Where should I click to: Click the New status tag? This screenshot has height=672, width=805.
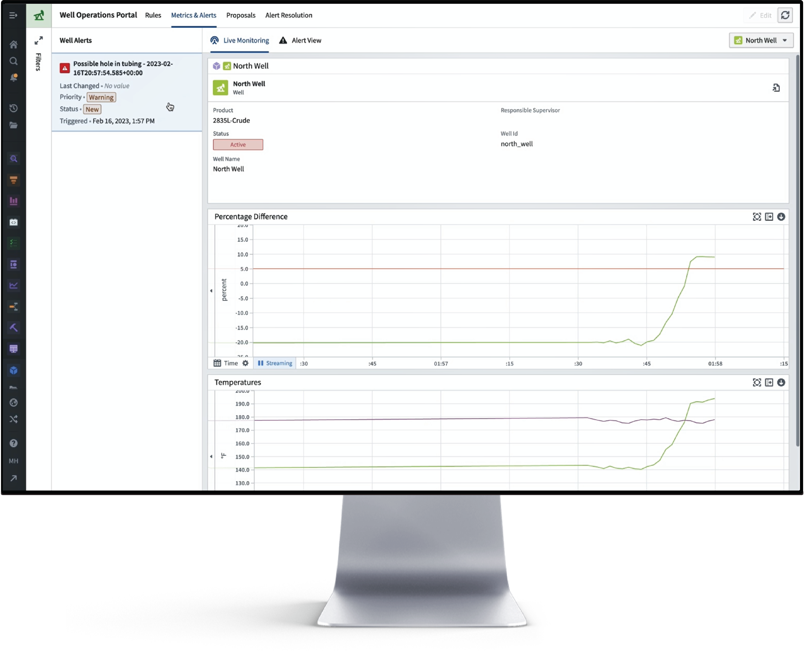tap(92, 109)
